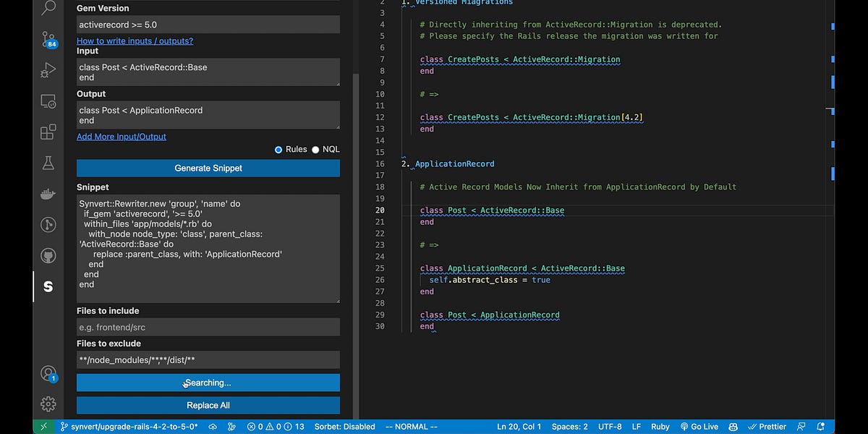This screenshot has height=434, width=868.
Task: Start Go Live server from status bar
Action: pos(699,426)
